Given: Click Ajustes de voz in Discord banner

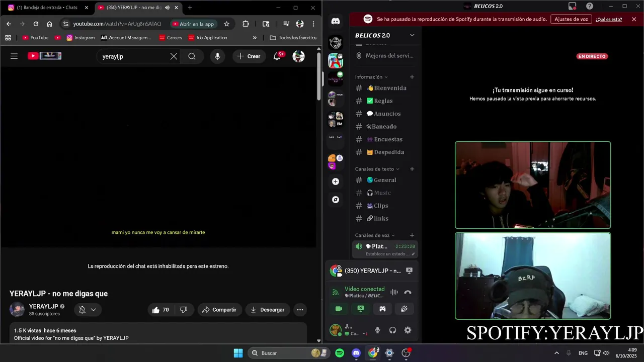Looking at the screenshot, I should (x=571, y=19).
